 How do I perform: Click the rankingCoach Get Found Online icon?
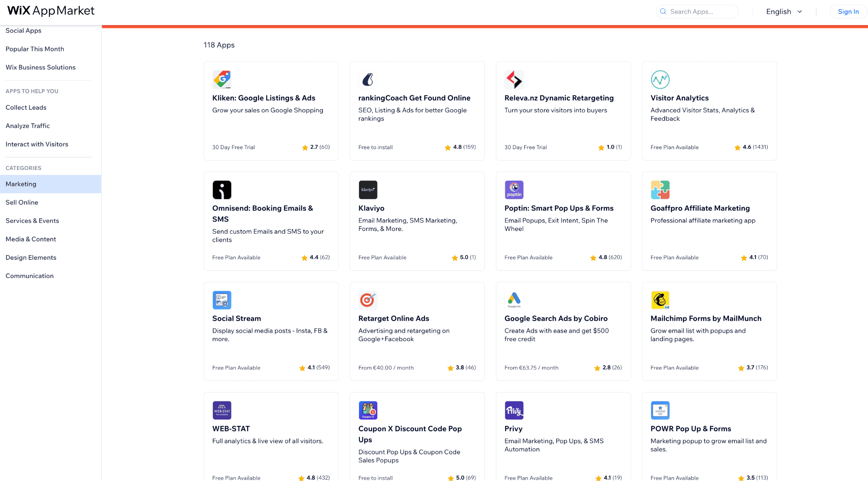pyautogui.click(x=368, y=79)
